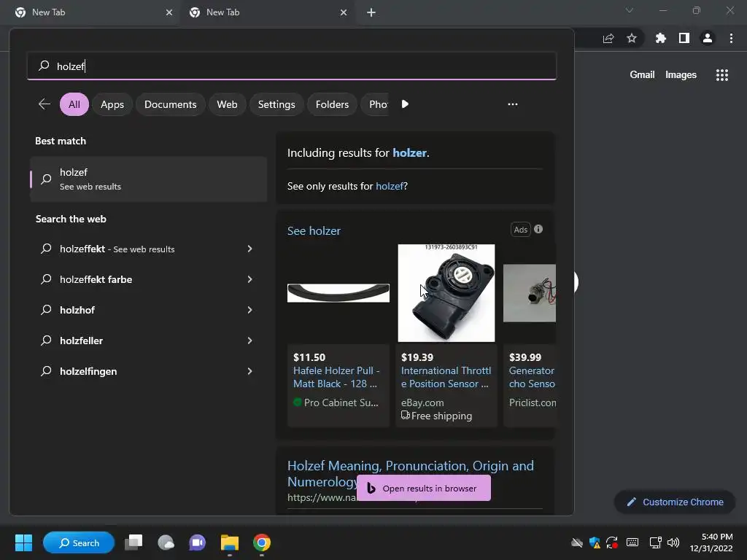Click Open results in browser button
747x560 pixels.
424,488
